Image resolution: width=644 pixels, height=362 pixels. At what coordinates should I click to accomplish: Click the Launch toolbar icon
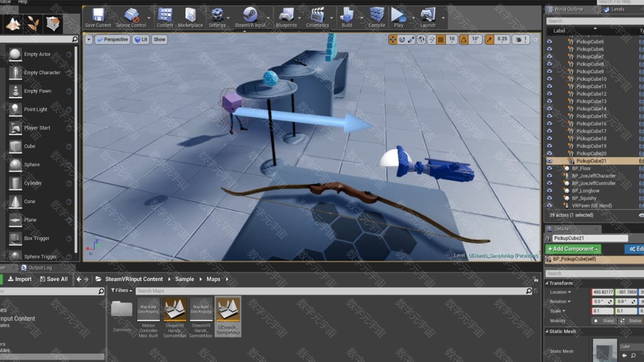[428, 18]
